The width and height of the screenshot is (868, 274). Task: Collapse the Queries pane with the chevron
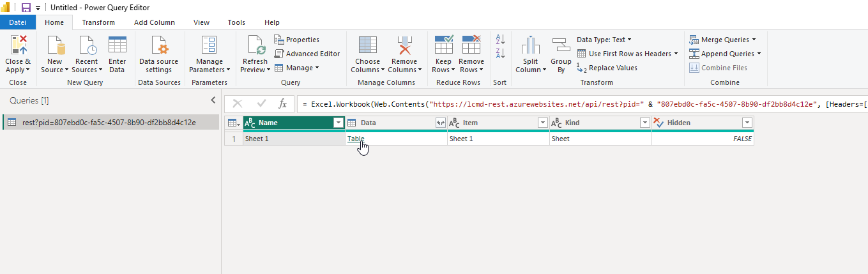point(213,100)
